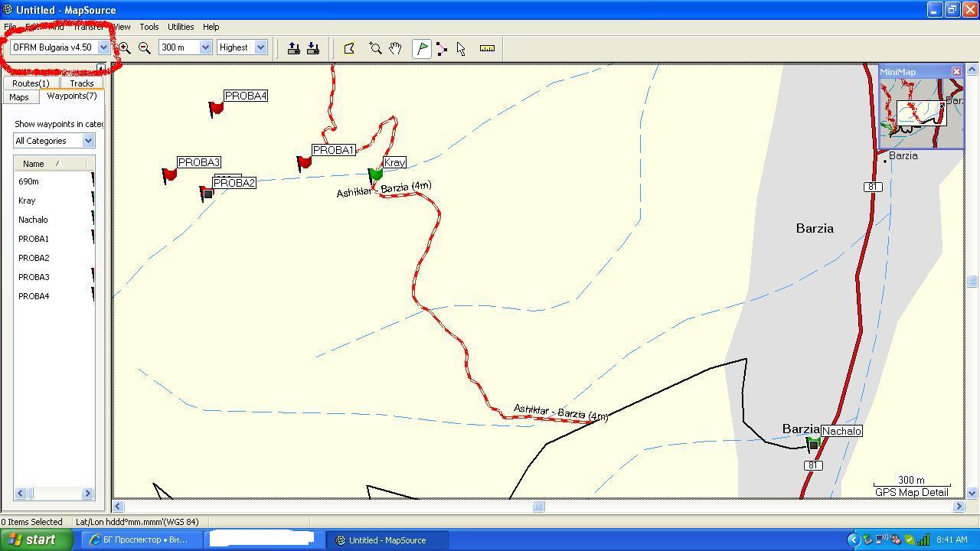This screenshot has height=551, width=980.
Task: Click the map horizontal scrollbar thumb
Action: (539, 506)
